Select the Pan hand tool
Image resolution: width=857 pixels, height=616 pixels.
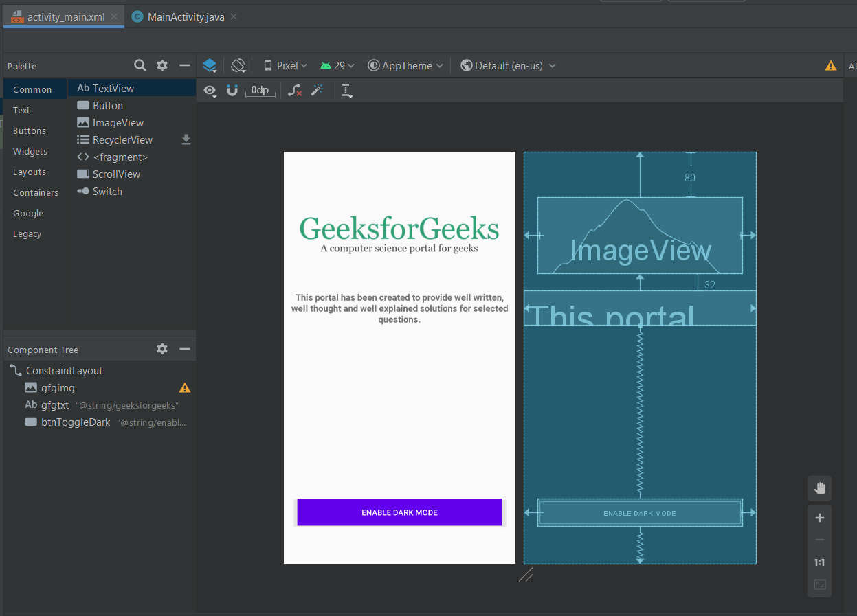[x=819, y=489]
